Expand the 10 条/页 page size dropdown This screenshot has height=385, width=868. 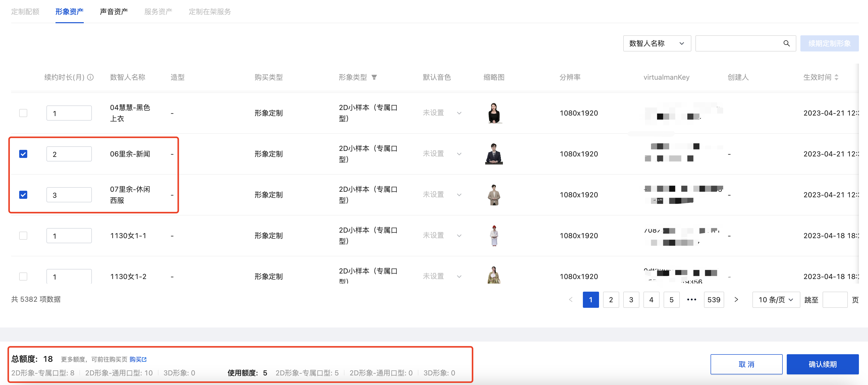775,299
